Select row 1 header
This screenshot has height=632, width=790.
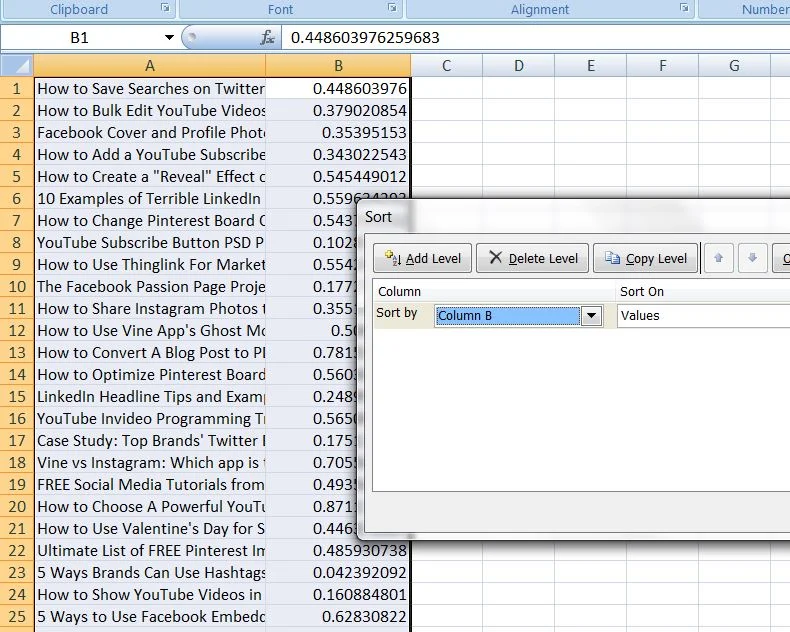tap(17, 89)
